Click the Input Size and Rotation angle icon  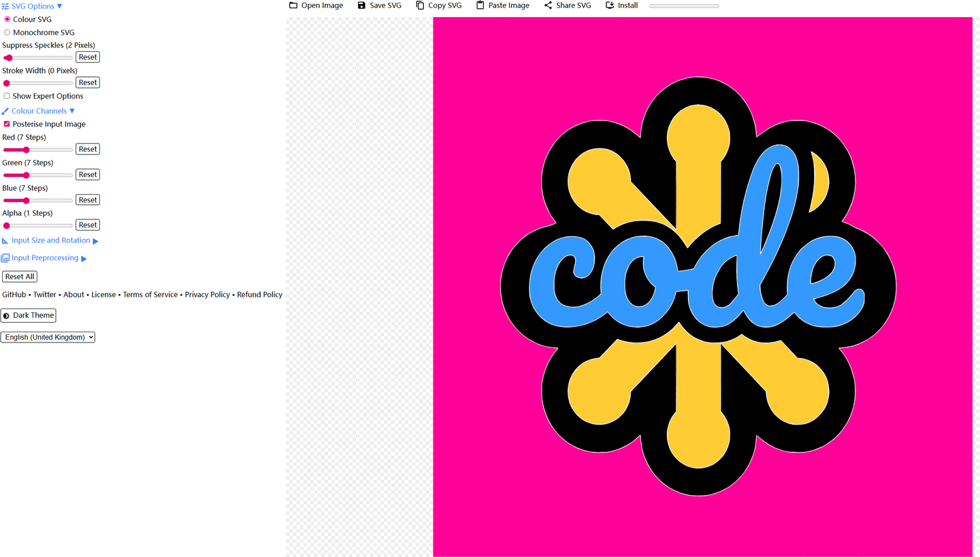coord(5,241)
